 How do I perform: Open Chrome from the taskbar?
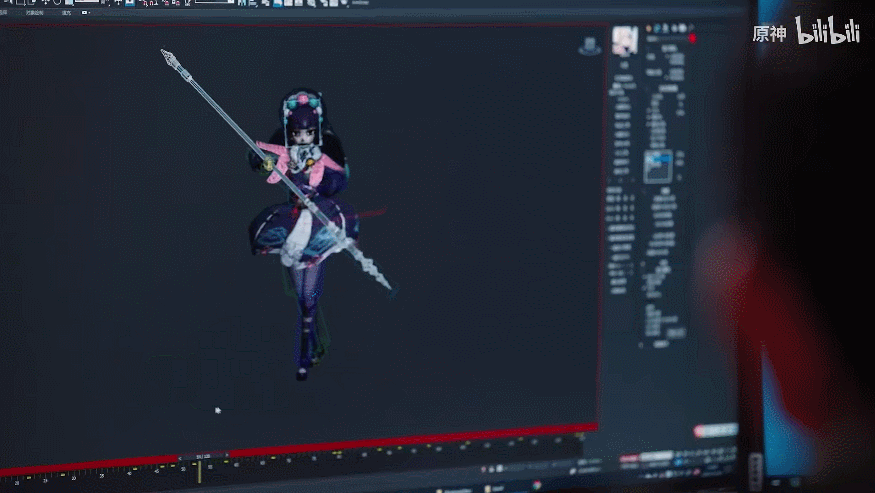click(x=537, y=485)
